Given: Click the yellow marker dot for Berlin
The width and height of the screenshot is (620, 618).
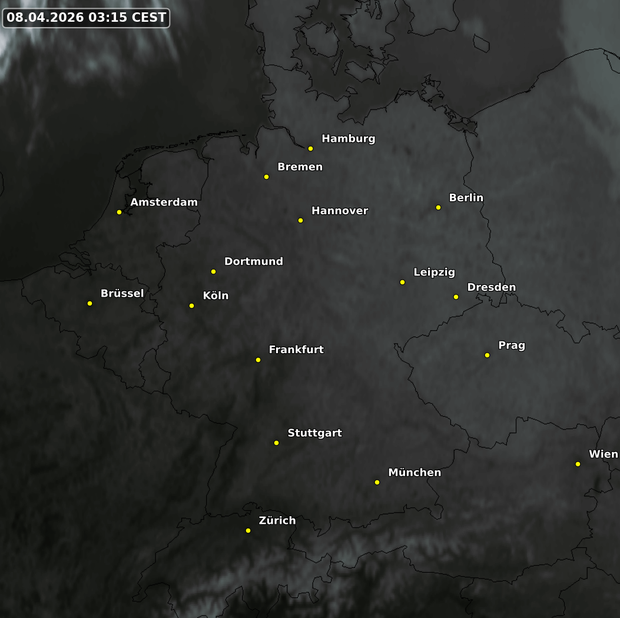Looking at the screenshot, I should (438, 208).
